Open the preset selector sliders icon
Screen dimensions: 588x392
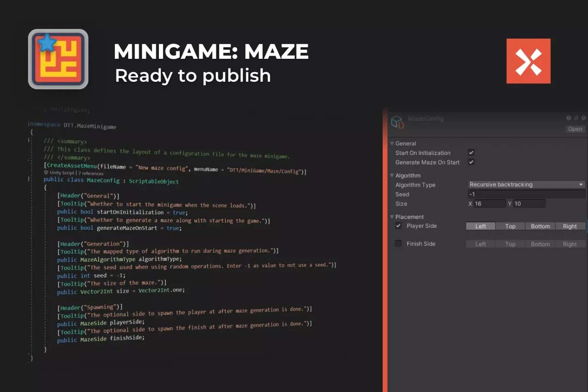(577, 118)
